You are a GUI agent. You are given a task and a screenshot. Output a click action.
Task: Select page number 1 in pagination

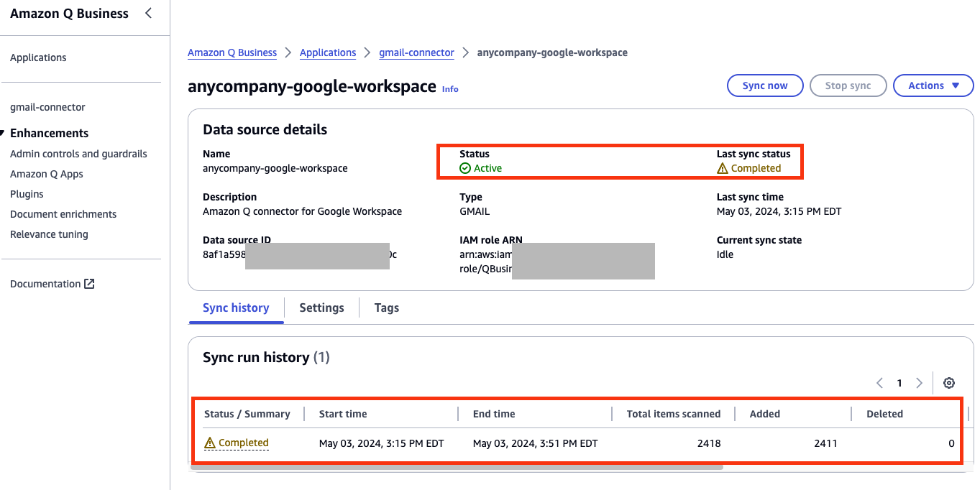point(899,383)
